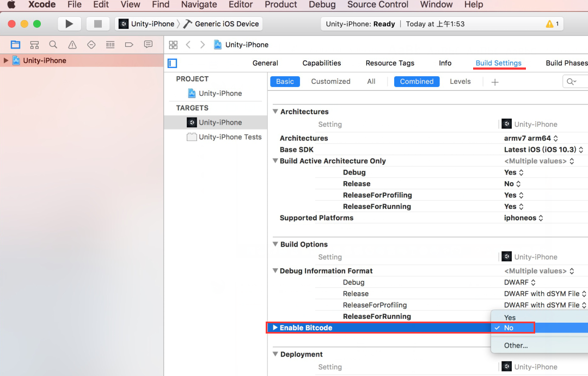
Task: Select Unity-iPhone project in navigator
Action: click(x=45, y=60)
